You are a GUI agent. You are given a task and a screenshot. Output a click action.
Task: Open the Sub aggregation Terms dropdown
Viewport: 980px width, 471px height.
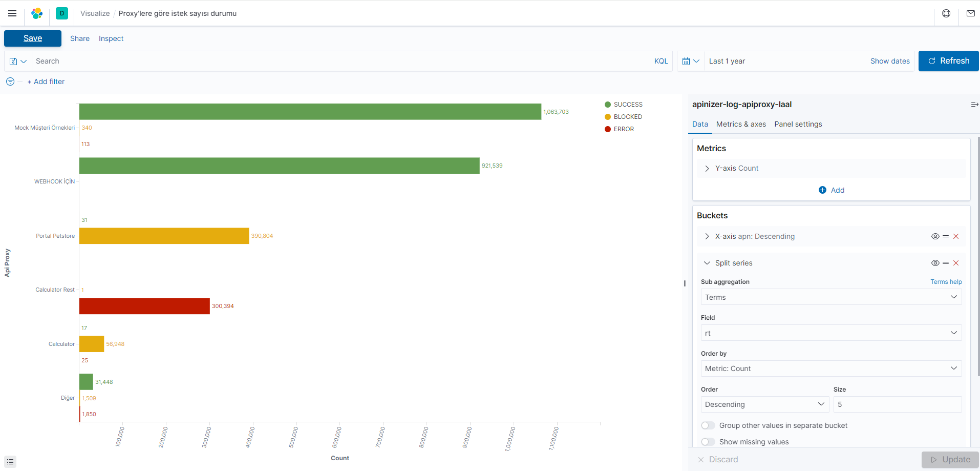pyautogui.click(x=830, y=297)
